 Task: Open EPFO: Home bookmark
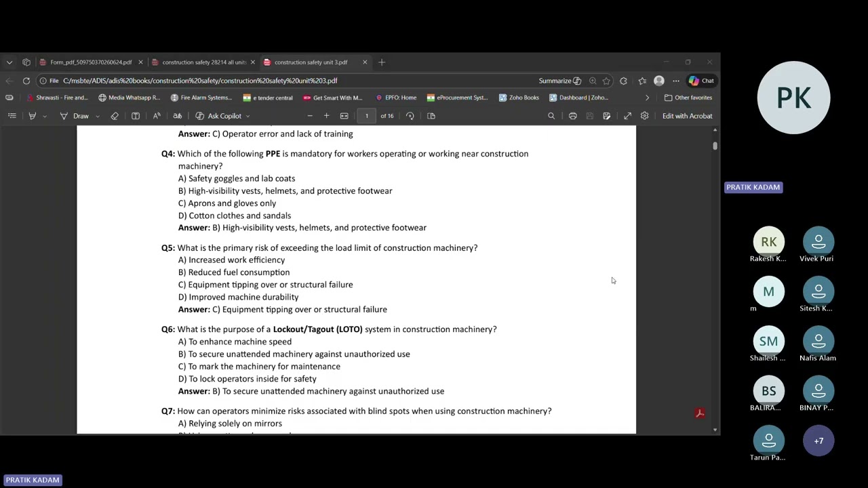[396, 98]
